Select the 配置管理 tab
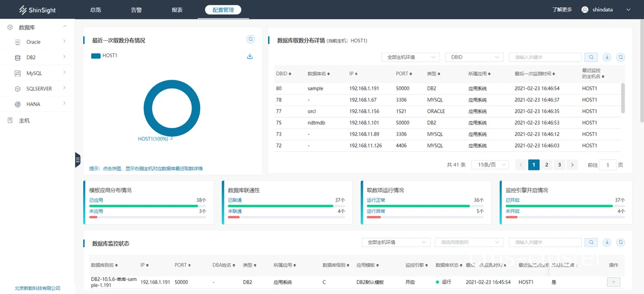 (x=223, y=10)
